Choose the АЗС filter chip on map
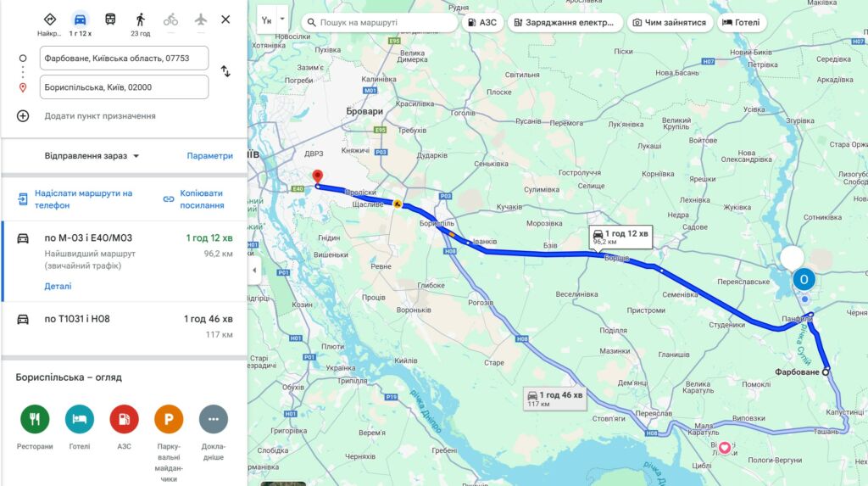Image resolution: width=868 pixels, height=486 pixels. (482, 23)
